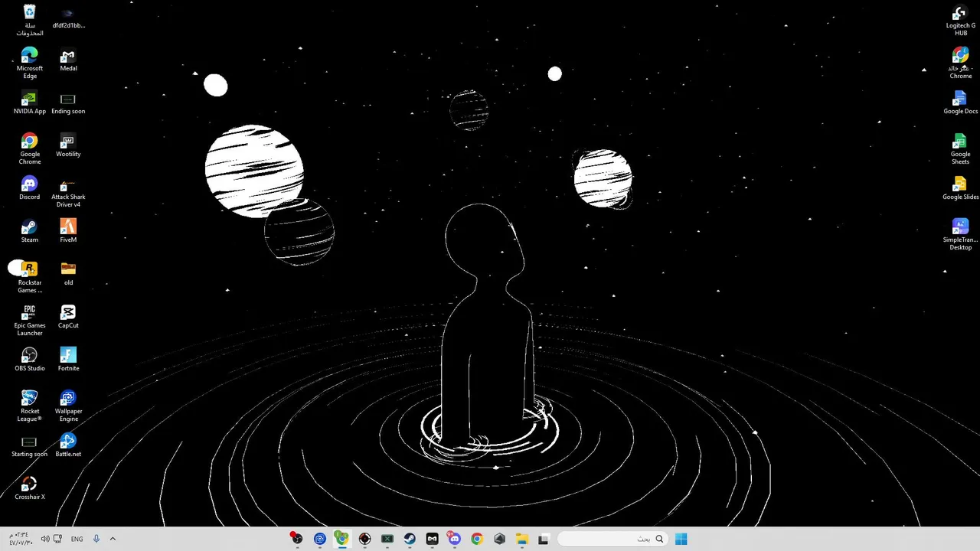
Task: Open Google Docs desktop shortcut
Action: pyautogui.click(x=960, y=103)
